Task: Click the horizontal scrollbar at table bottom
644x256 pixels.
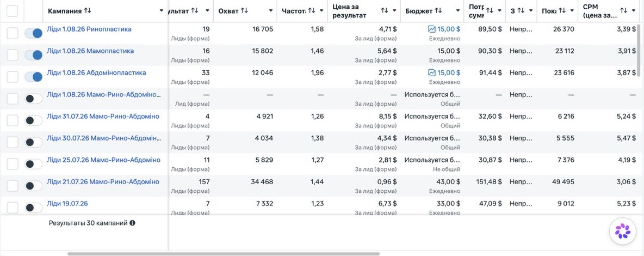Action: (x=224, y=254)
